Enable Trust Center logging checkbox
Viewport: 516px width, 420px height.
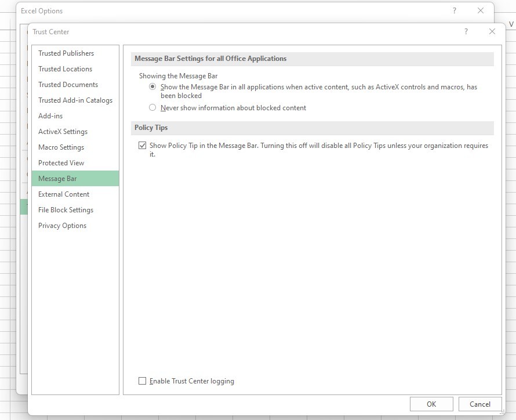coord(142,381)
